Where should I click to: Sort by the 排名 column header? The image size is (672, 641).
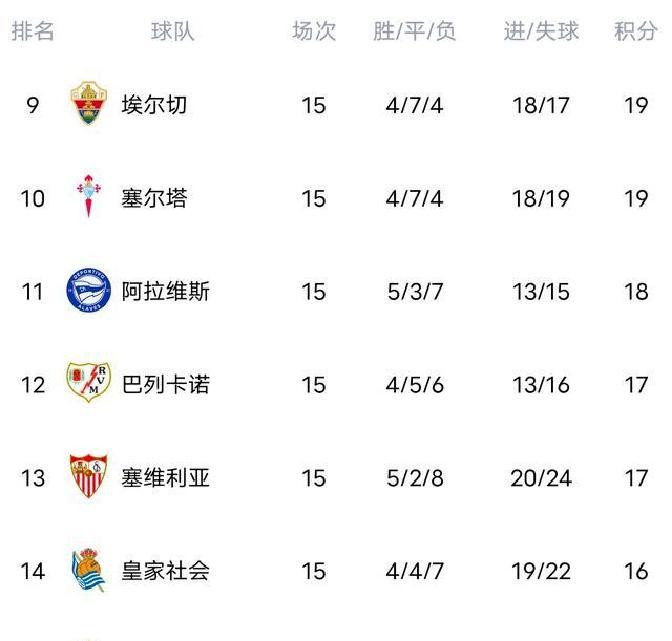(x=33, y=32)
